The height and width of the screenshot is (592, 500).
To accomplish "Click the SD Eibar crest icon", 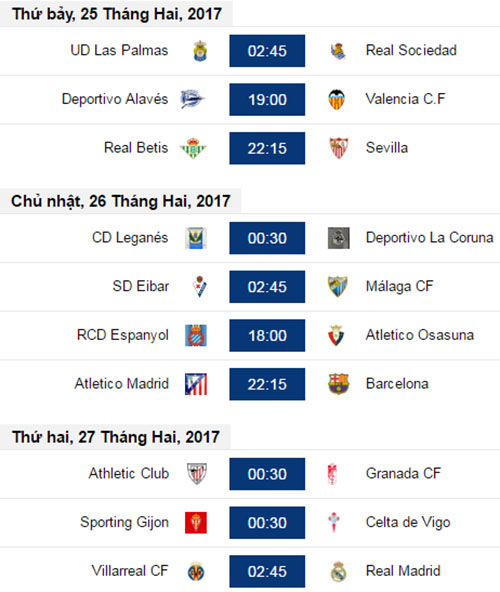I will pos(200,287).
